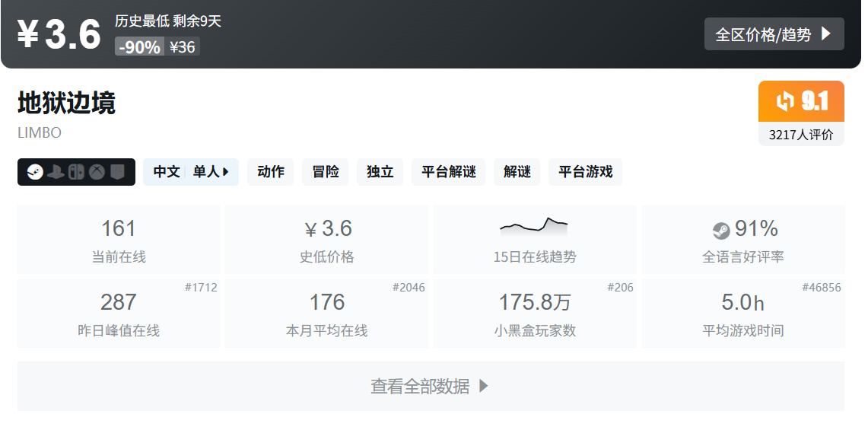Viewport: 868px width, 430px height.
Task: Click the struck-through ¥36 original price
Action: [x=182, y=46]
